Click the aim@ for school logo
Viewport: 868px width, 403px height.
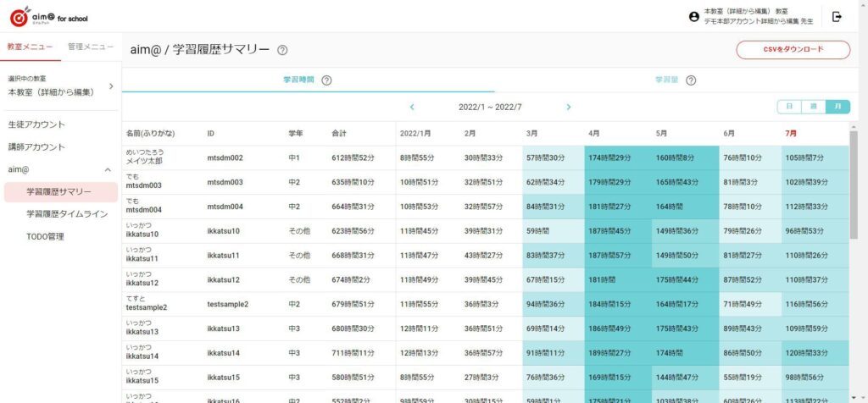(x=48, y=16)
